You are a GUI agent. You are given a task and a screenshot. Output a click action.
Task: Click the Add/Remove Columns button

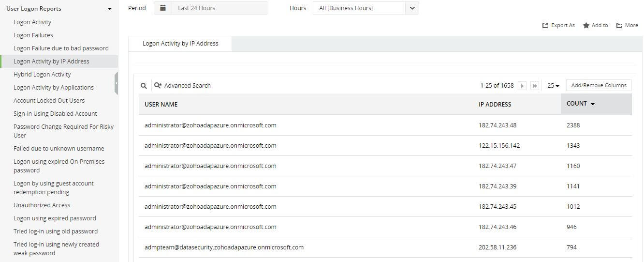click(x=599, y=86)
